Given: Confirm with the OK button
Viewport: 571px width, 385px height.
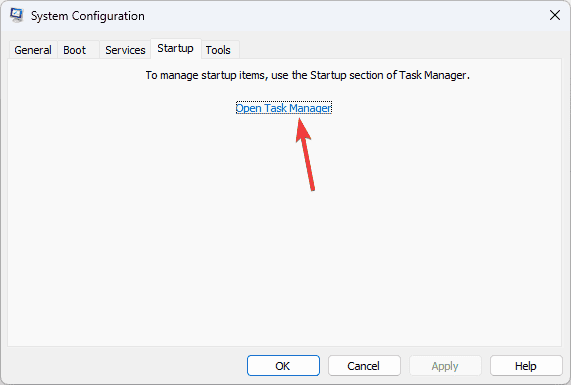Looking at the screenshot, I should click(x=283, y=366).
